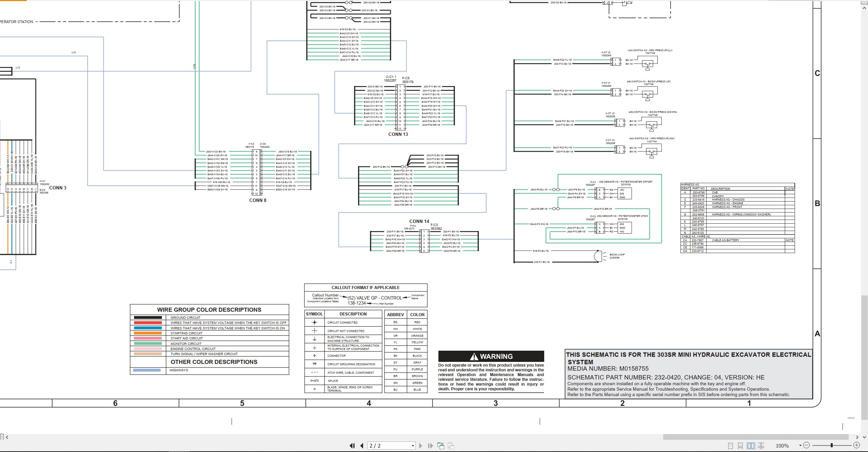The height and width of the screenshot is (452, 868).
Task: Click the HIGHWAYS legend text
Action: pyautogui.click(x=179, y=370)
